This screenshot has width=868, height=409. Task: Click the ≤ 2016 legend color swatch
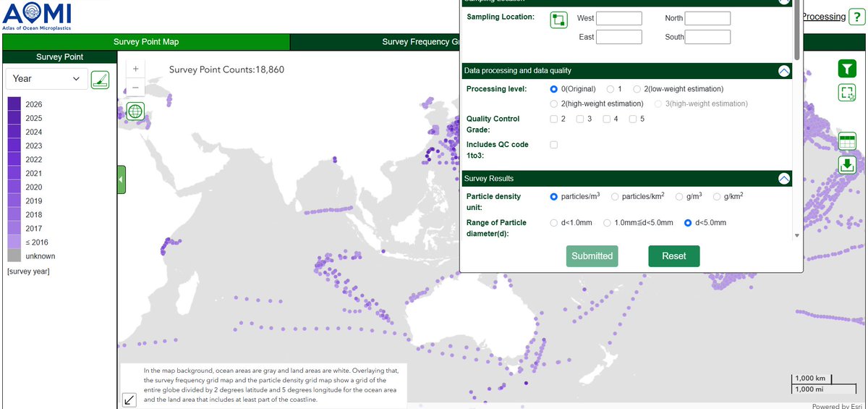tap(14, 242)
